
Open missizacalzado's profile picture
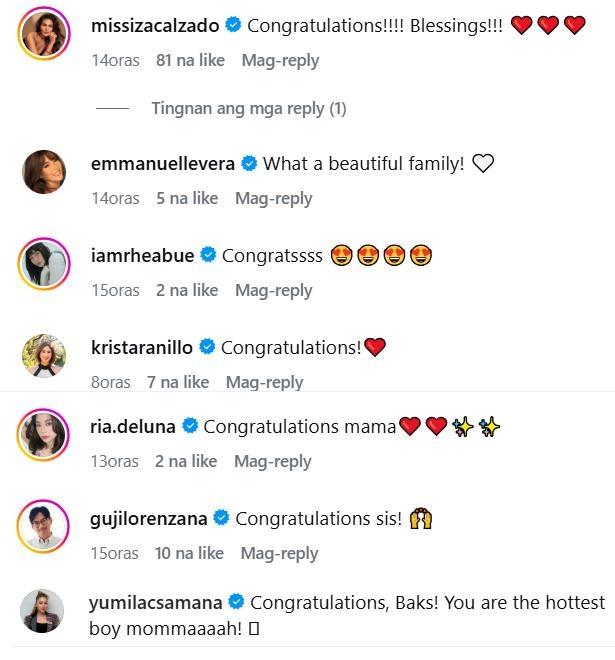pyautogui.click(x=45, y=33)
